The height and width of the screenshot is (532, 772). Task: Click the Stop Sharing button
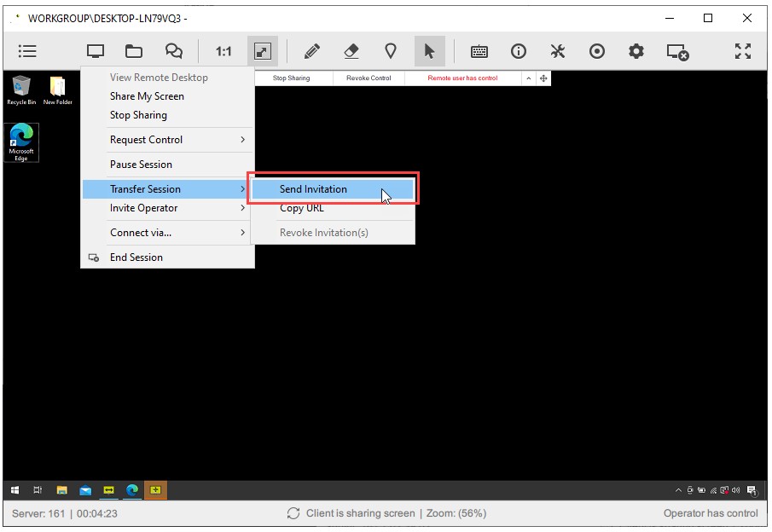[293, 77]
